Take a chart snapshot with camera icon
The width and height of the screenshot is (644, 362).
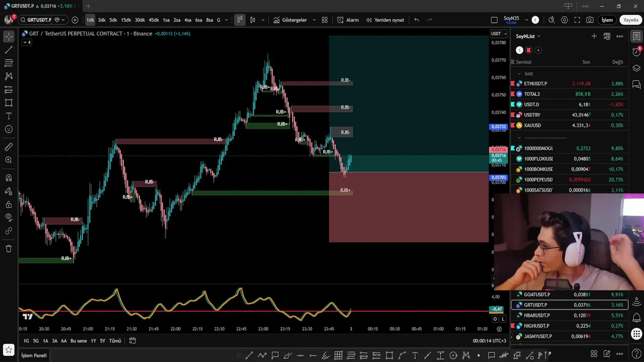(590, 20)
